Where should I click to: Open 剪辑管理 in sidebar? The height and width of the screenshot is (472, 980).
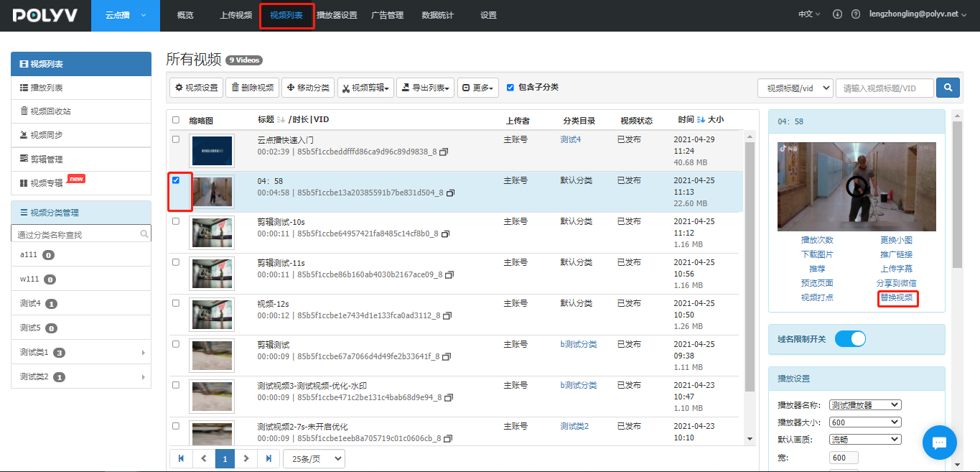81,159
